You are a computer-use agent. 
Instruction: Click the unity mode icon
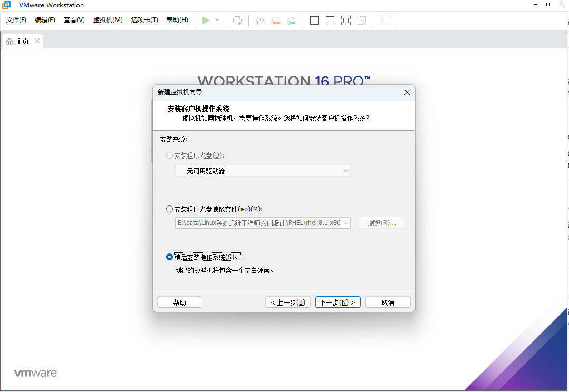[x=362, y=21]
